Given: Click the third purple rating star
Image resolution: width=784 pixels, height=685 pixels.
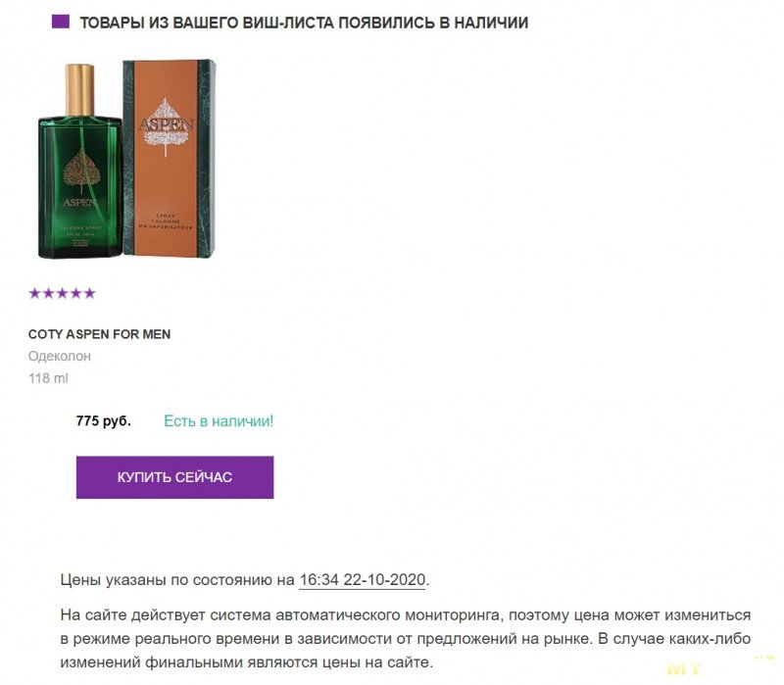Looking at the screenshot, I should (x=62, y=293).
